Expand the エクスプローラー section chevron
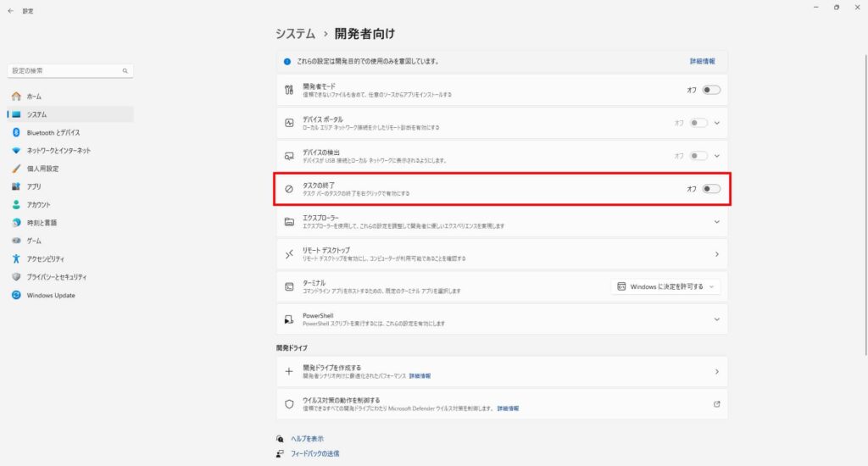This screenshot has width=868, height=466. (x=716, y=222)
